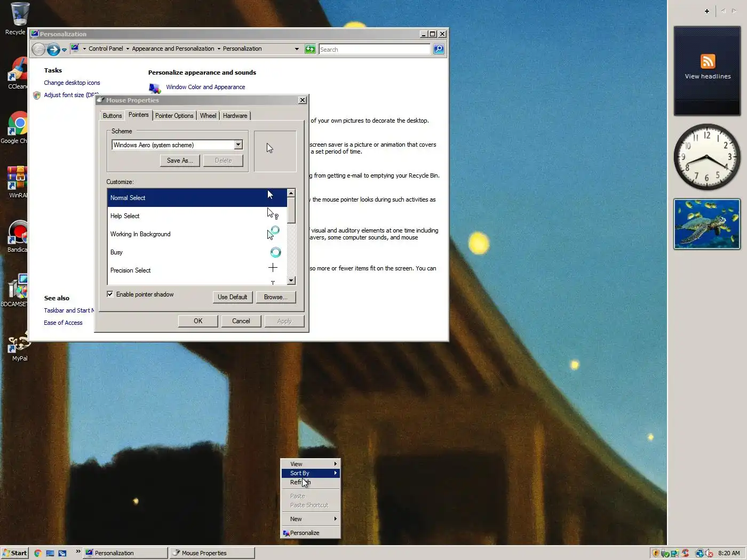
Task: Click Switch between windows Quick Launch icon
Action: pyautogui.click(x=62, y=553)
